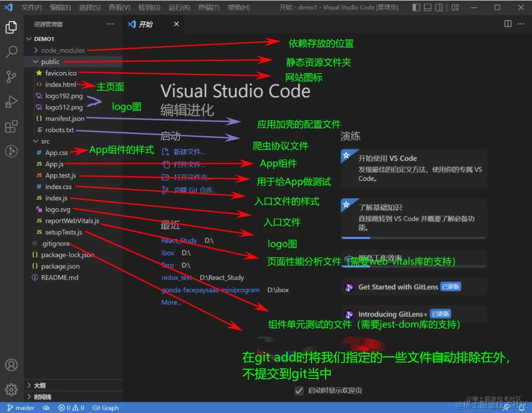532x413 pixels.
Task: Open the Run and Debug view
Action: (11, 102)
